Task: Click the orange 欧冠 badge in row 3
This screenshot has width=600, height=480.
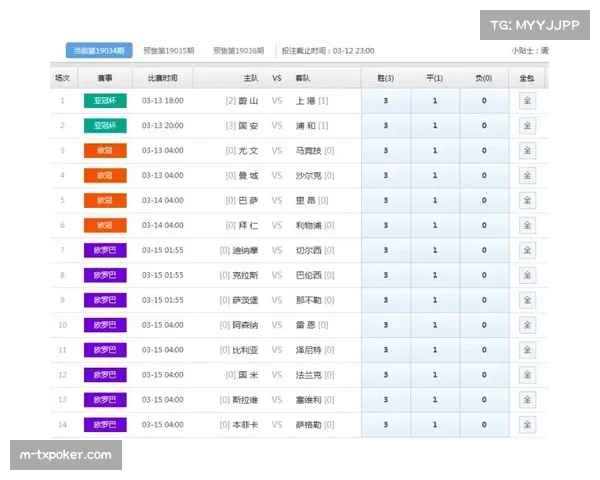Action: tap(105, 150)
